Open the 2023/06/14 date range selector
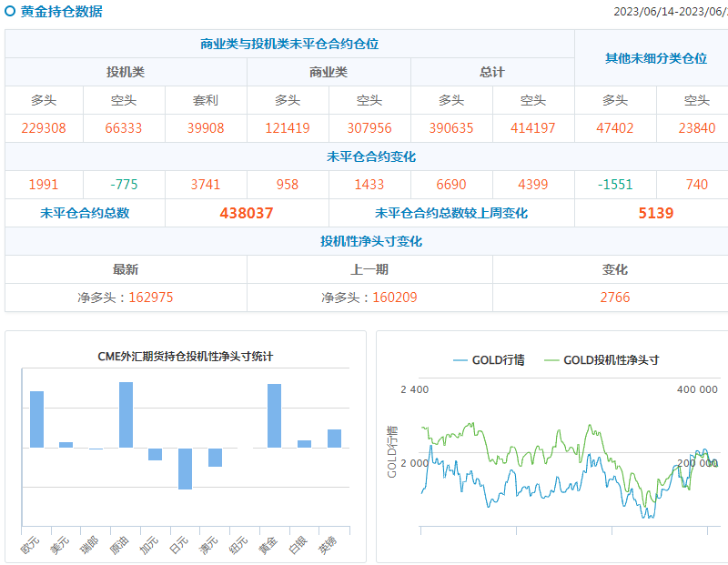728x565 pixels. (670, 12)
